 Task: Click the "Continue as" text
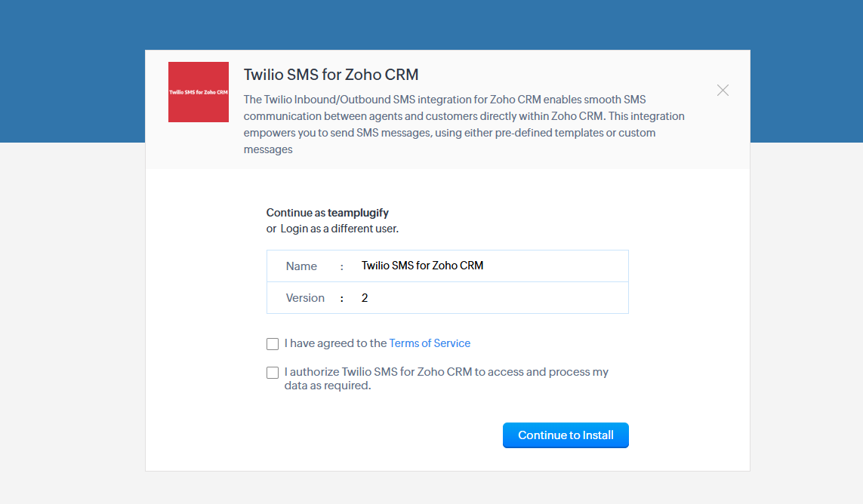coord(295,213)
